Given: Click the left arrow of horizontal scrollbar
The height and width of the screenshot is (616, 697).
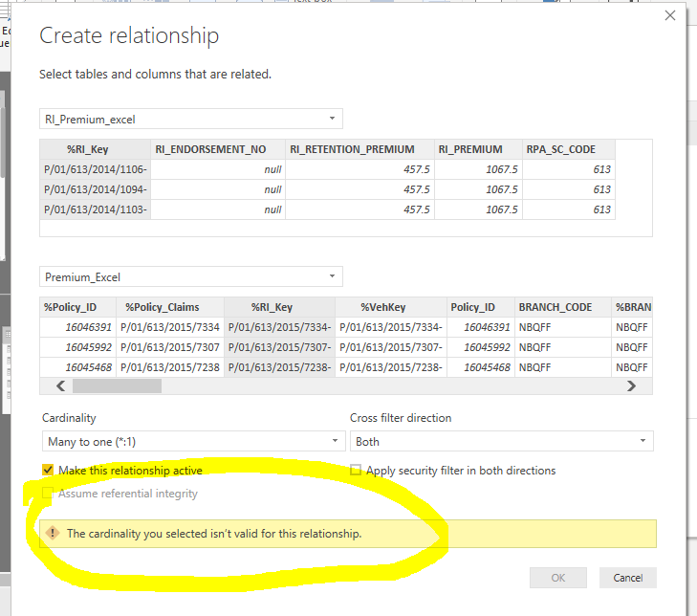Looking at the screenshot, I should pos(61,386).
